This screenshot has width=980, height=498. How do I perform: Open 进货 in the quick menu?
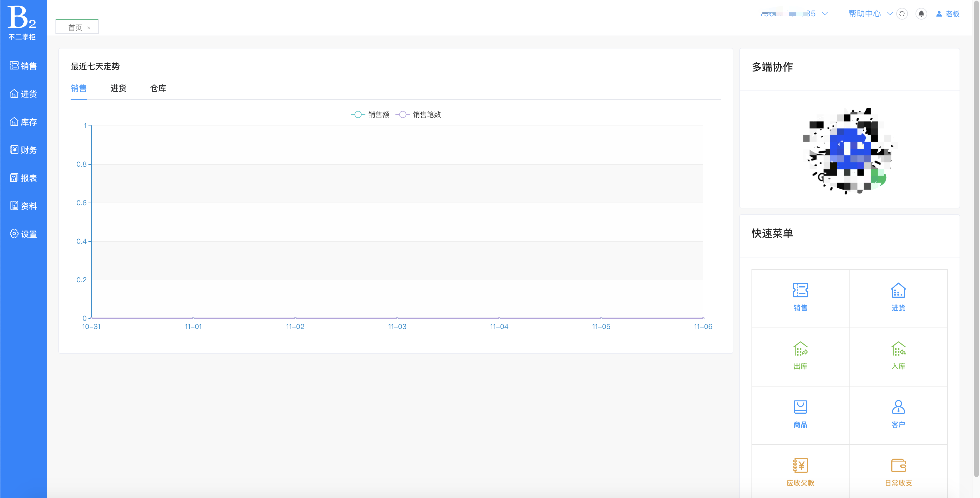[x=898, y=298]
